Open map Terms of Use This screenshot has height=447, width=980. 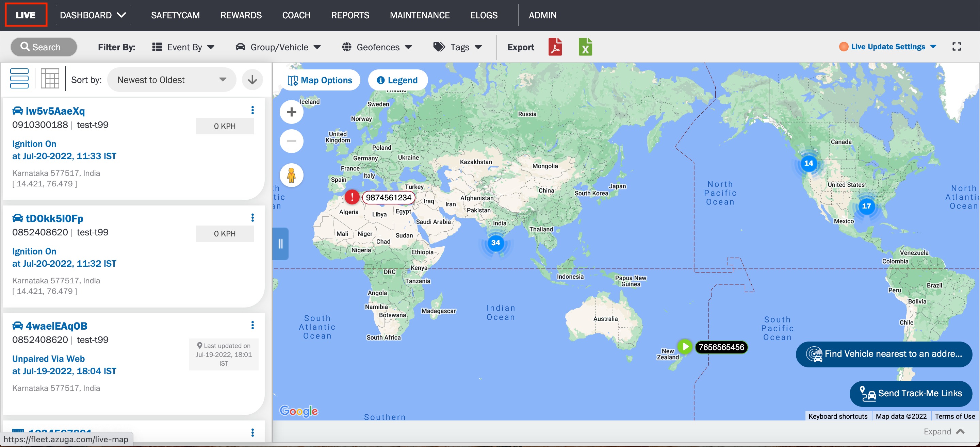[x=954, y=416]
